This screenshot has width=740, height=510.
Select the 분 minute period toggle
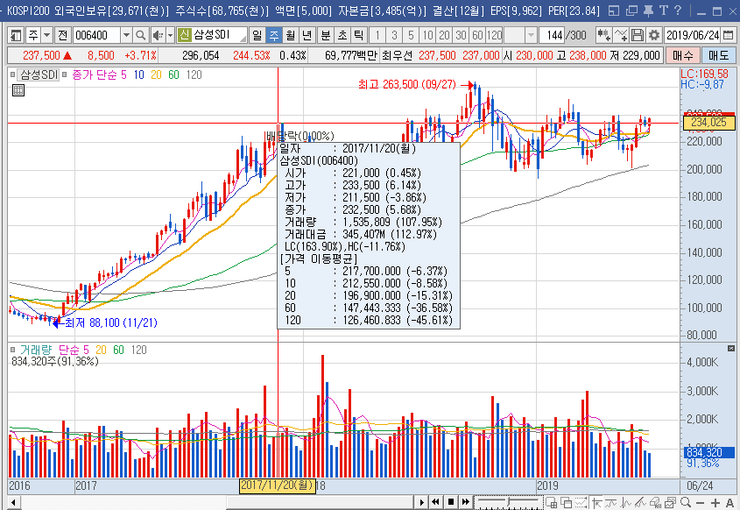click(326, 35)
